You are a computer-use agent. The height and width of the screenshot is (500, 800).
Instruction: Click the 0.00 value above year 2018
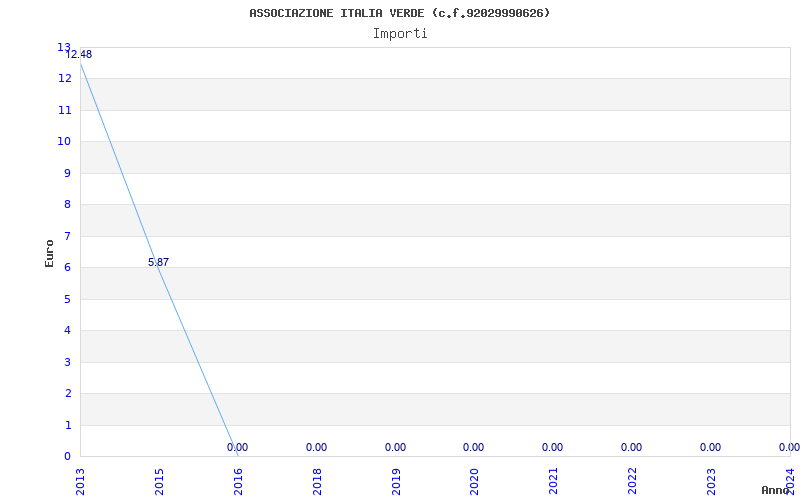coord(316,447)
